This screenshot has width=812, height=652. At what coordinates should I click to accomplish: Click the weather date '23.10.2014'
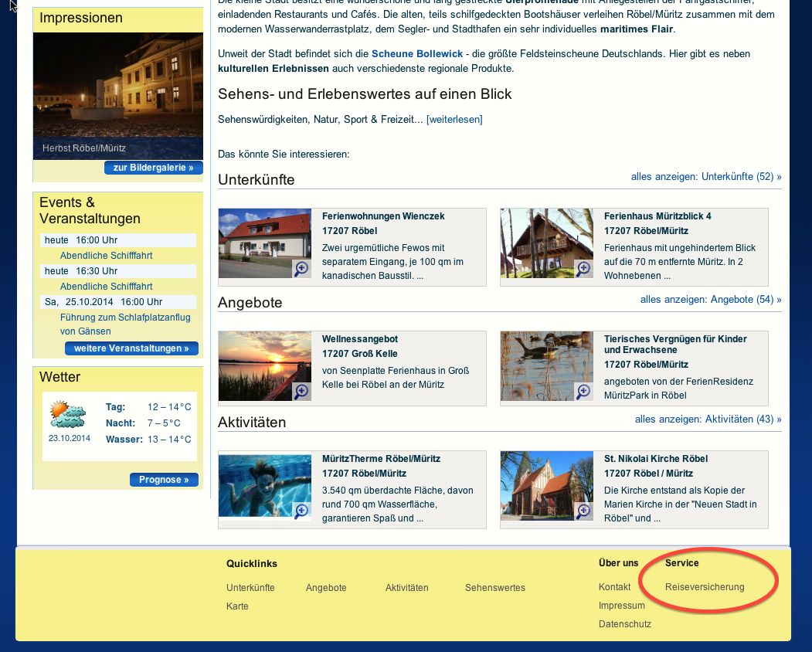[x=70, y=438]
